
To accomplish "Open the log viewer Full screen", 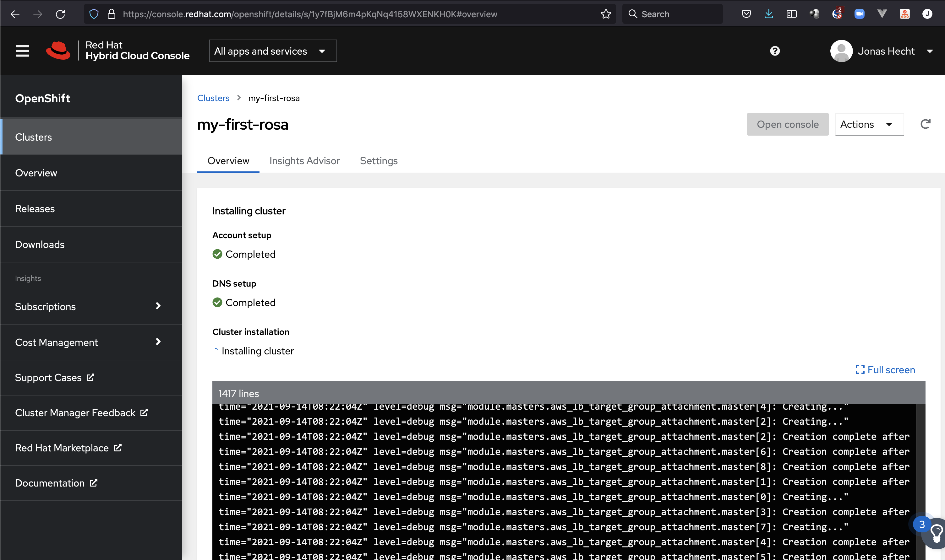I will 885,370.
